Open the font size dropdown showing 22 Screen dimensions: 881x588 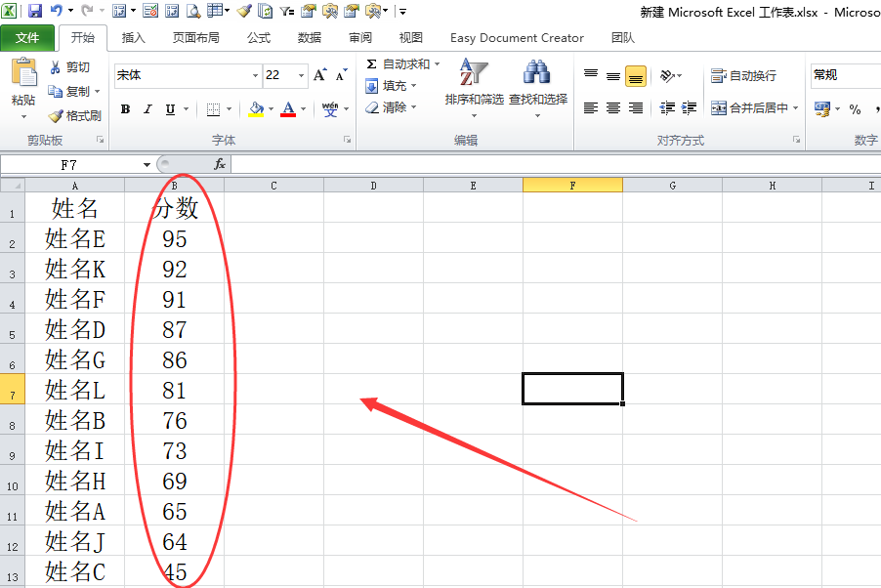click(x=301, y=75)
